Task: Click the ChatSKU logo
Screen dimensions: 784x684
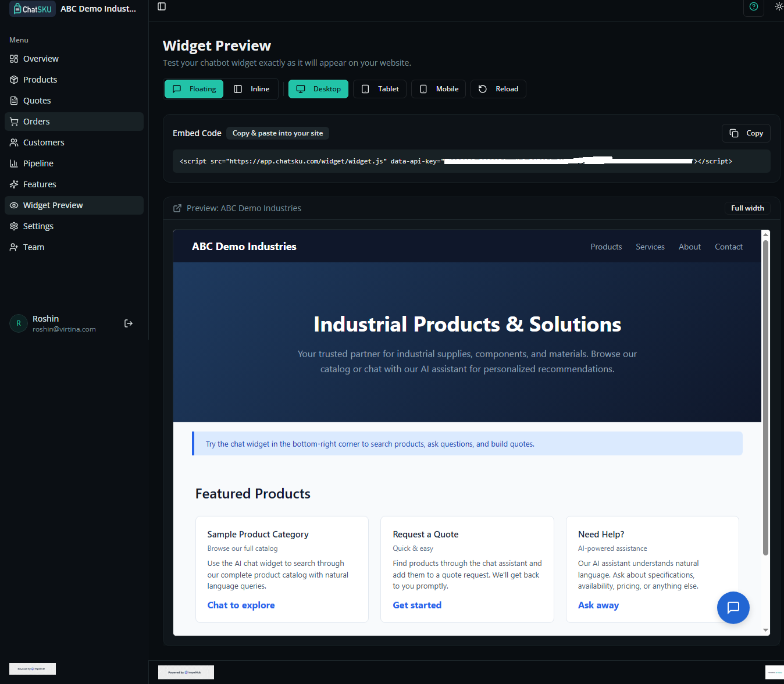Action: [x=32, y=9]
